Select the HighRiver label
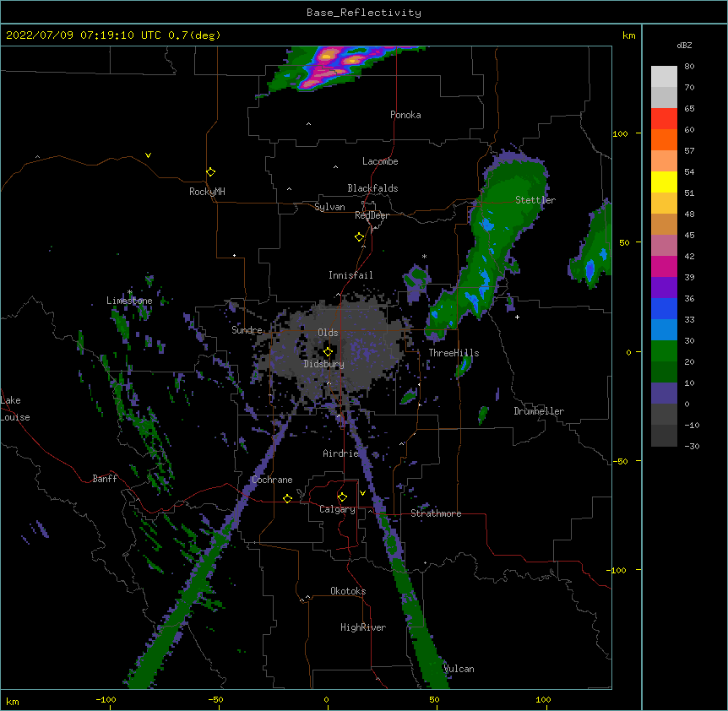 pos(363,627)
